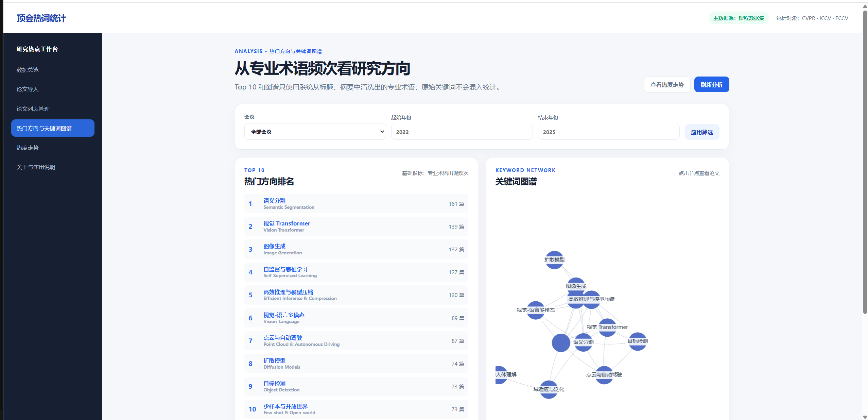868x420 pixels.
Task: Open the 全部会议 conference dropdown
Action: 315,132
